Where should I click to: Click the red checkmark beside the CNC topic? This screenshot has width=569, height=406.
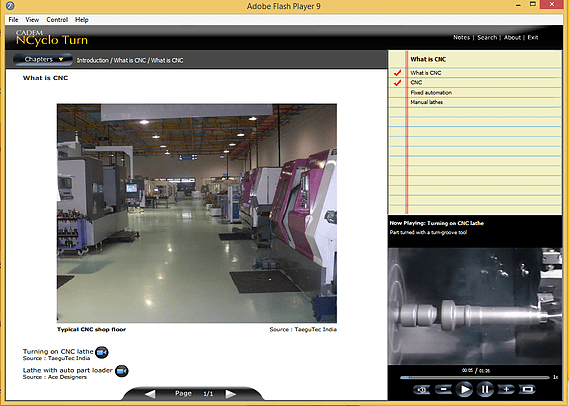pyautogui.click(x=397, y=83)
